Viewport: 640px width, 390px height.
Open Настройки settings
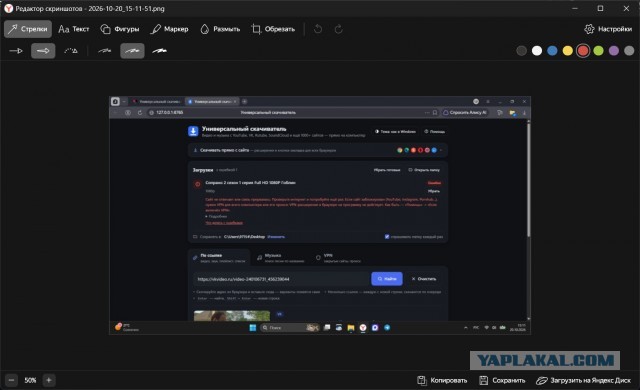(608, 29)
